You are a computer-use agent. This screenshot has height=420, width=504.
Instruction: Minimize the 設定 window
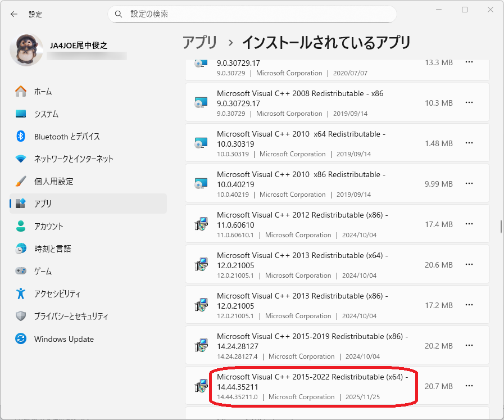439,10
